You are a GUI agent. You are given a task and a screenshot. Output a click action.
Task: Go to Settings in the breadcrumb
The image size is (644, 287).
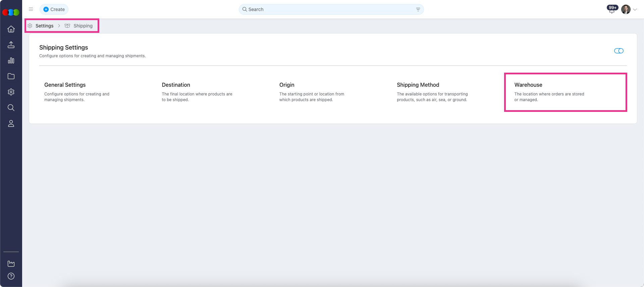tap(44, 26)
